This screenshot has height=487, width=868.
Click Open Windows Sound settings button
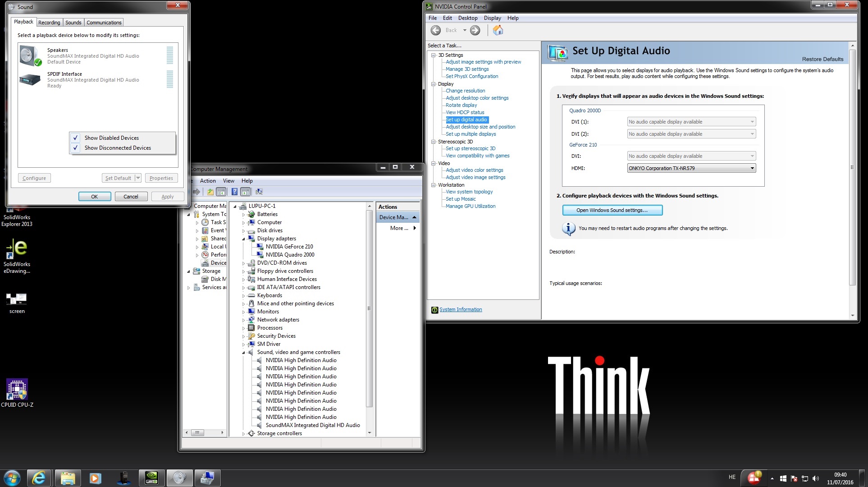(612, 210)
